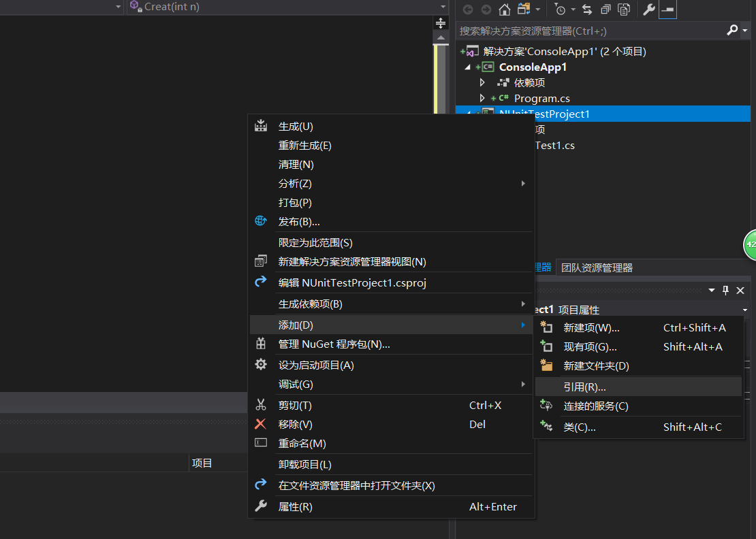This screenshot has height=539, width=756.
Task: Expand the Program.cs node
Action: 482,98
